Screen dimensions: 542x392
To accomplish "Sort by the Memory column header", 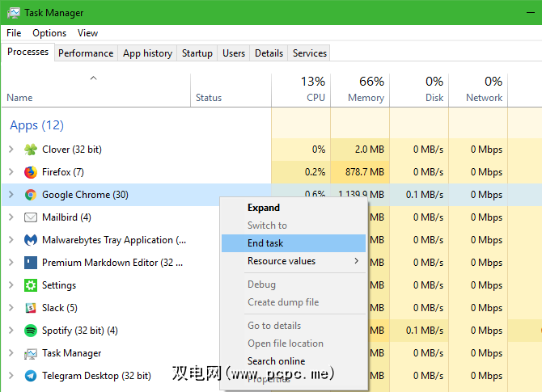I will (360, 90).
